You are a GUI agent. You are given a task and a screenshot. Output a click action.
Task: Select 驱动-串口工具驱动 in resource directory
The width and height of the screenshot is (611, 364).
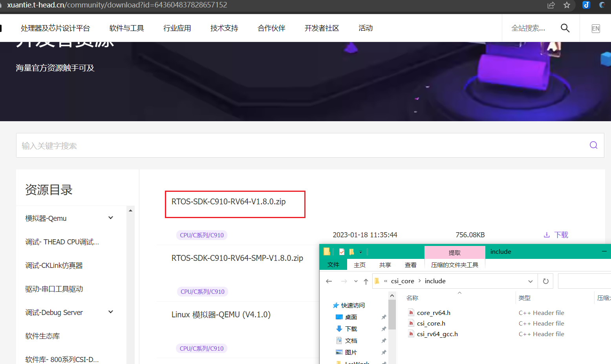54,289
